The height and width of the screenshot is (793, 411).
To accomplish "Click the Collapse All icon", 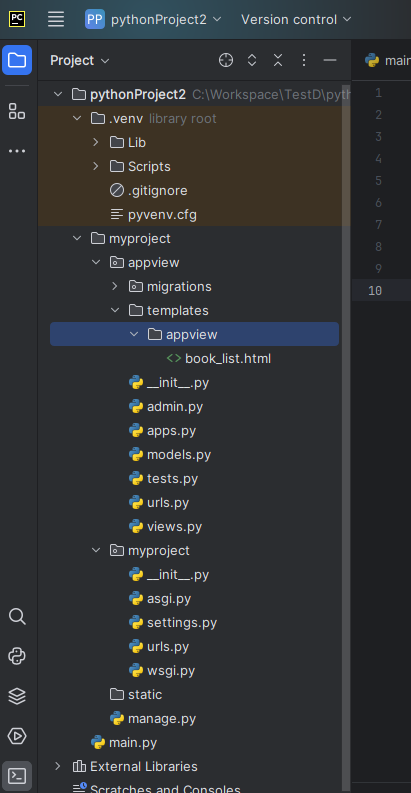I will 278,61.
